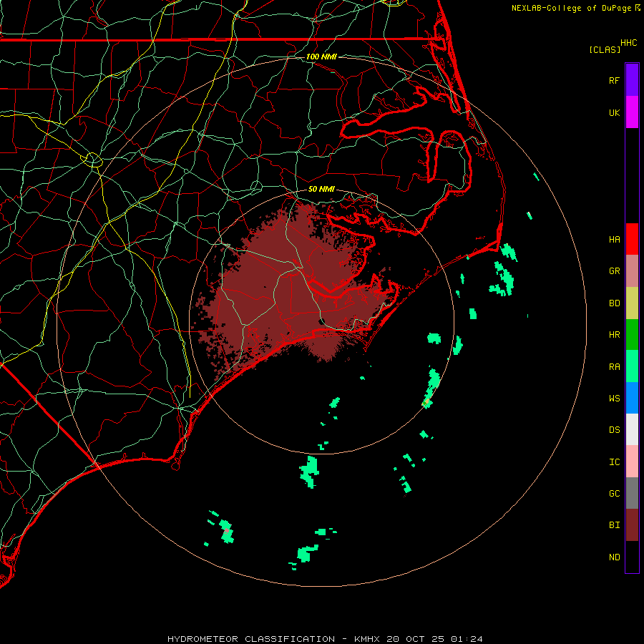The width and height of the screenshot is (644, 644).
Task: Click the [CLAS] units label
Action: (x=605, y=49)
